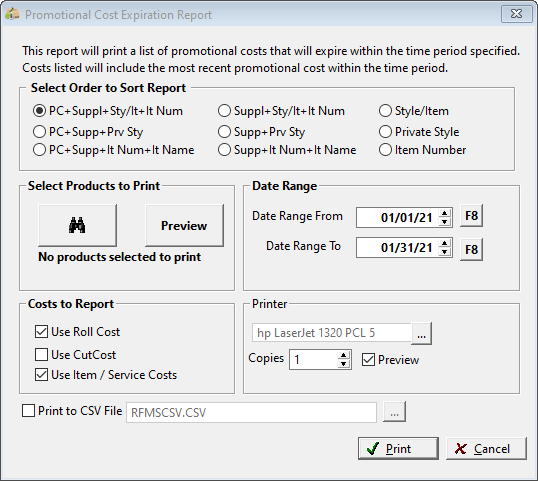Increase Copies count with up arrow

pyautogui.click(x=343, y=355)
